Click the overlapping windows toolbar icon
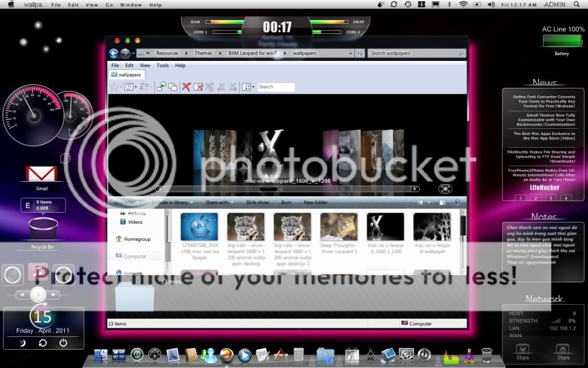Viewport: 588px width, 368px height. [173, 87]
